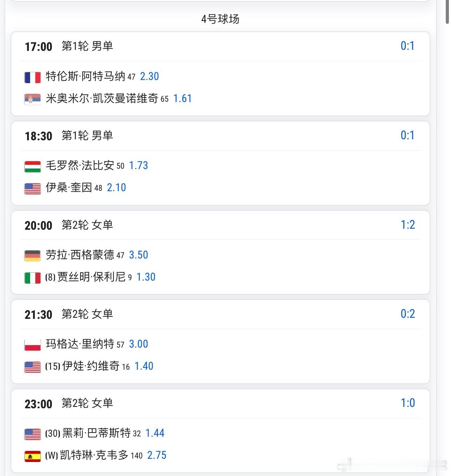The width and height of the screenshot is (451, 476).
Task: Click the Hungarian flag beside 毛罗然·法比安
Action: [x=33, y=166]
